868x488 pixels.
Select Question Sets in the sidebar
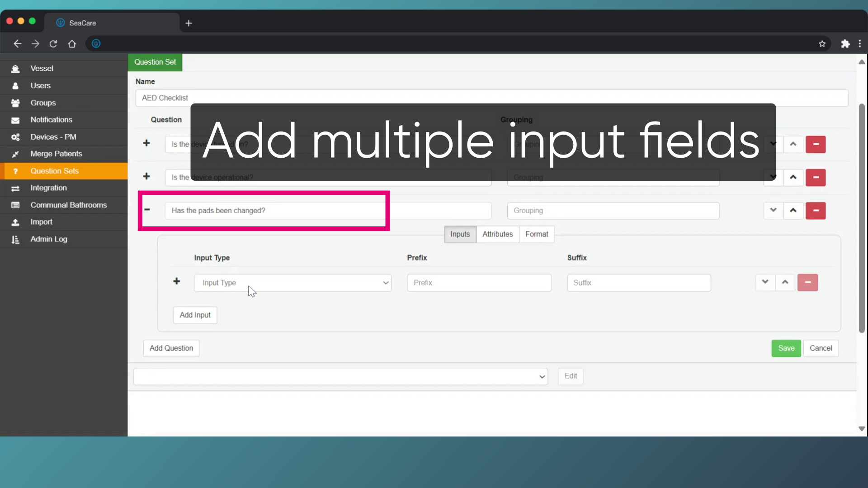tap(64, 171)
